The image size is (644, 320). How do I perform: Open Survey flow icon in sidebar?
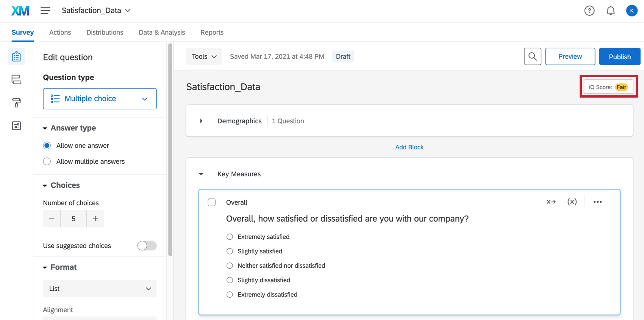pyautogui.click(x=16, y=79)
